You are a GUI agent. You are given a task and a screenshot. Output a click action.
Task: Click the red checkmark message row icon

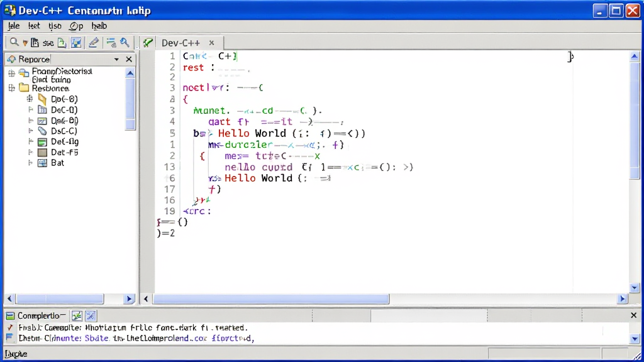tap(10, 327)
